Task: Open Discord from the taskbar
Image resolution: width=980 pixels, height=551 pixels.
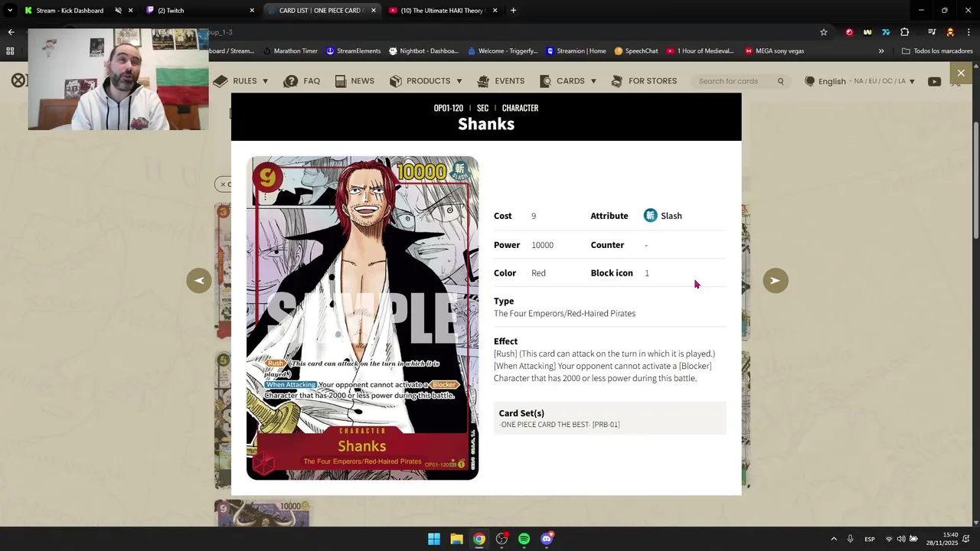Action: (547, 540)
